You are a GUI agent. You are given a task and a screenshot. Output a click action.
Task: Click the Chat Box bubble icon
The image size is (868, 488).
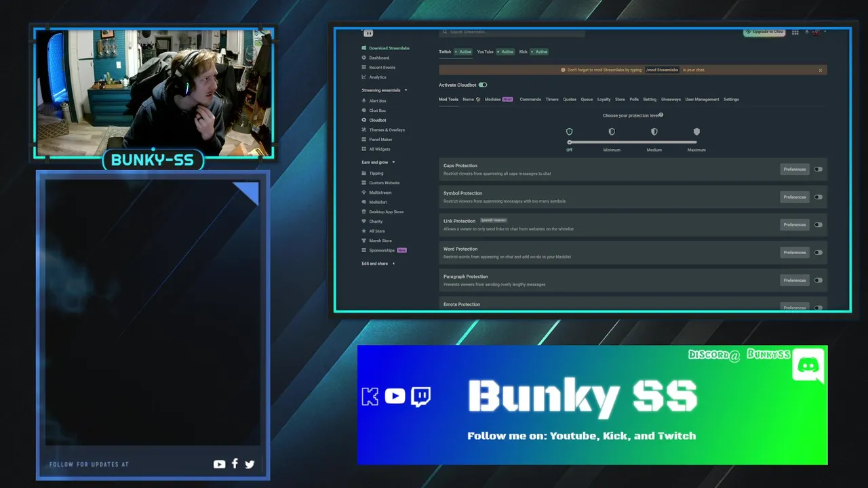point(364,110)
